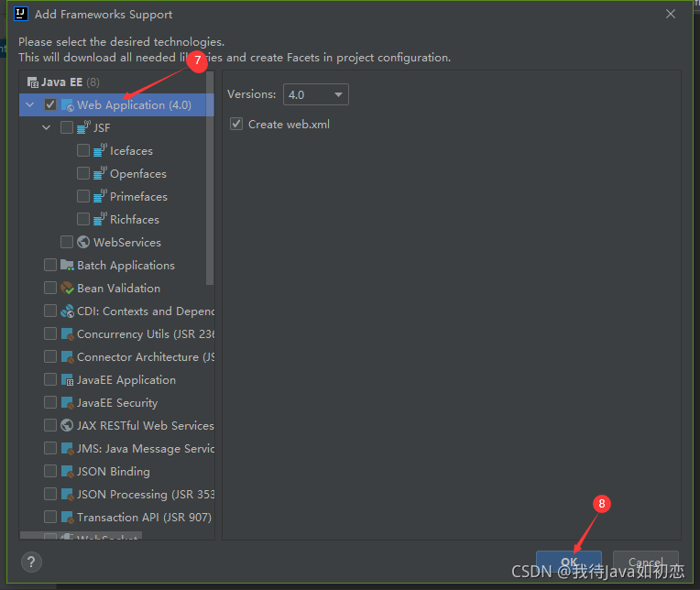Check the JavaEE Security checkbox
Viewport: 700px width, 590px height.
coord(50,402)
